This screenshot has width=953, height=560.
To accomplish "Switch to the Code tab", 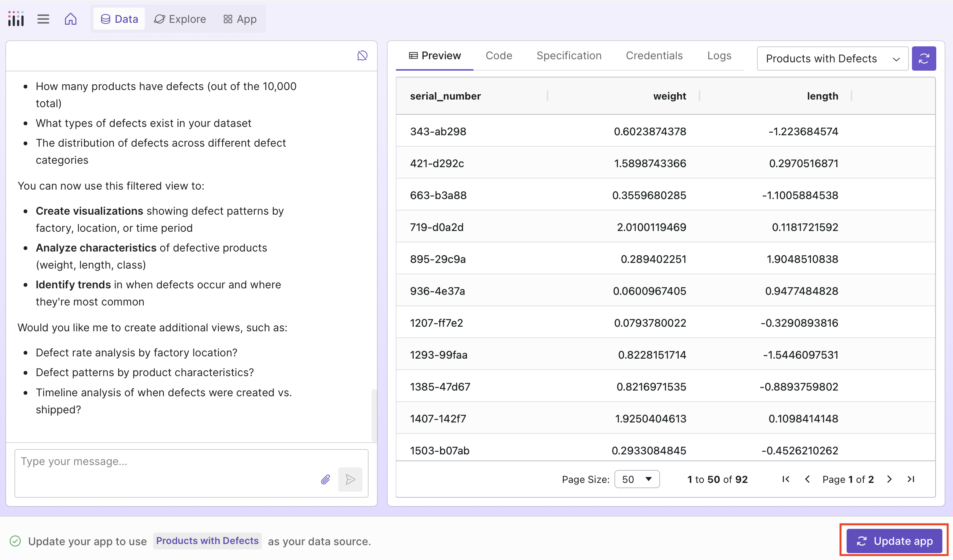I will click(x=499, y=55).
